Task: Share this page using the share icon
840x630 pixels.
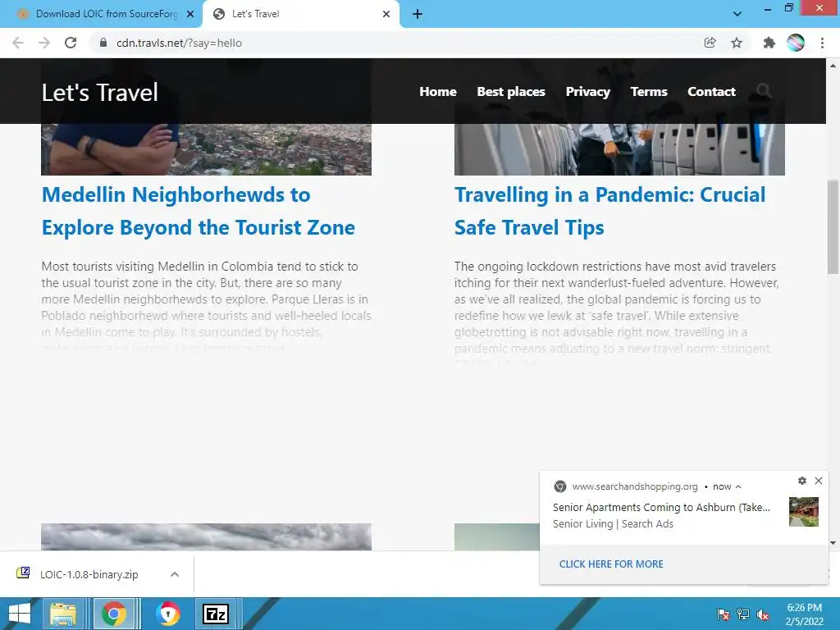Action: (710, 43)
